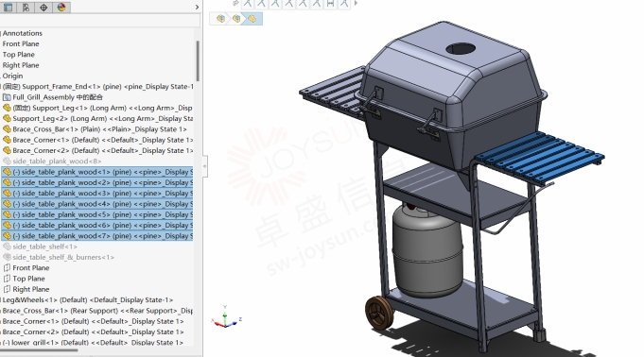This screenshot has height=357, width=644.
Task: Click the dimension mate icon in toolbar
Action: point(330,4)
